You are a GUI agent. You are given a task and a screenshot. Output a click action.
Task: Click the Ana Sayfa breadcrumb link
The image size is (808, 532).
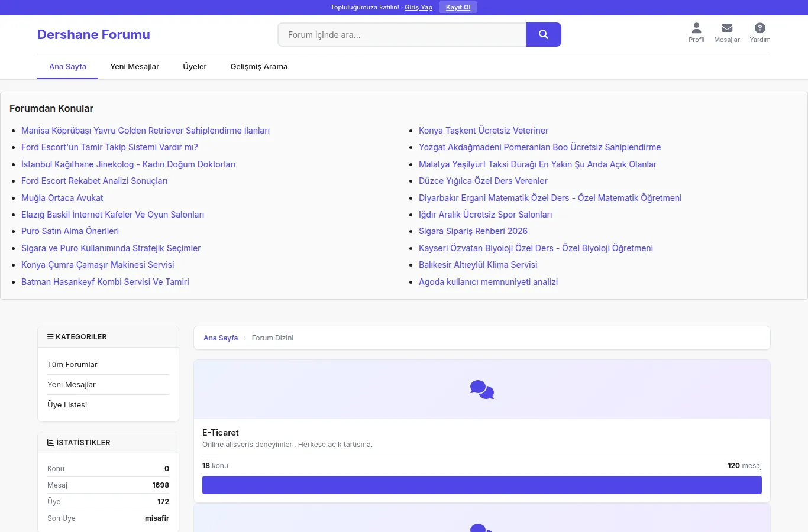pyautogui.click(x=221, y=338)
